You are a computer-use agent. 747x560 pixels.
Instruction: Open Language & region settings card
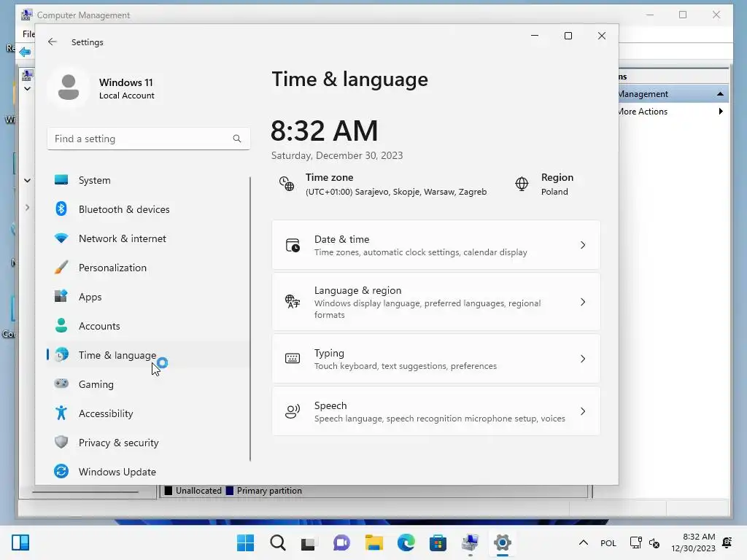(x=436, y=302)
